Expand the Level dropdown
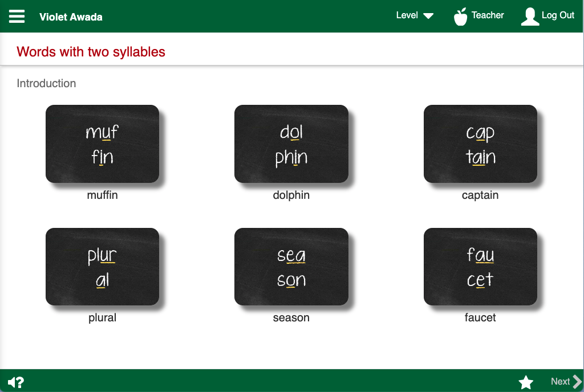Image resolution: width=584 pixels, height=392 pixels. point(415,15)
